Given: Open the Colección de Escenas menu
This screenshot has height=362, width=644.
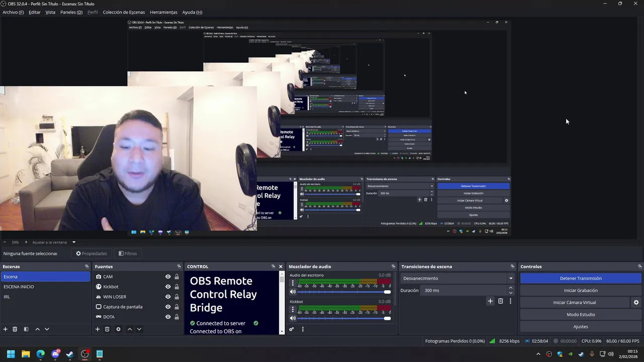Looking at the screenshot, I should tap(124, 12).
